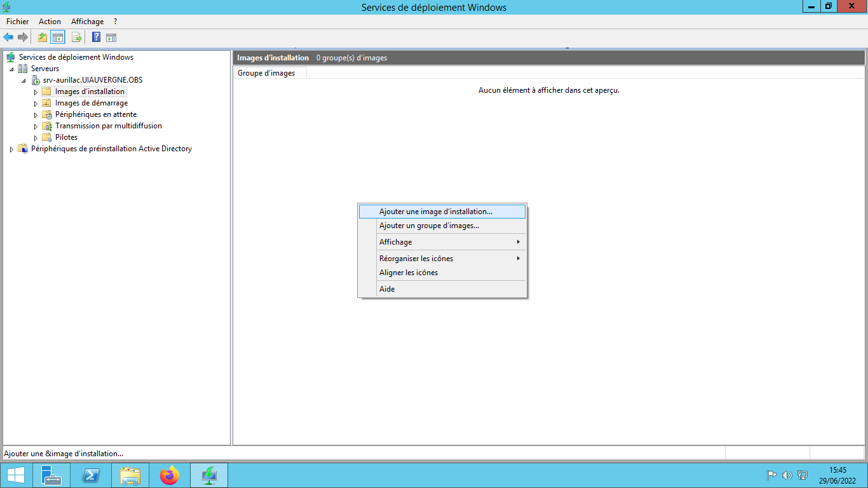Image resolution: width=868 pixels, height=488 pixels.
Task: Click the Groupe d'images column header
Action: point(270,73)
